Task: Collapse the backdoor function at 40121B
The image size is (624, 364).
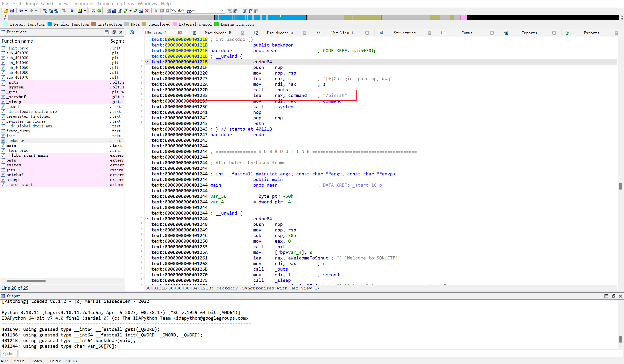Action: pyautogui.click(x=146, y=62)
